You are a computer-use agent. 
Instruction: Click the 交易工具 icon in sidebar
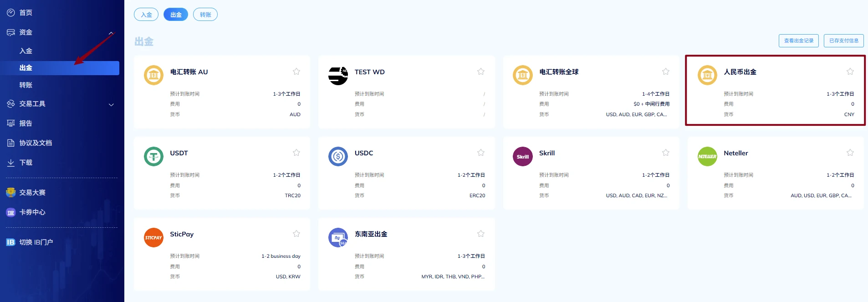pyautogui.click(x=11, y=104)
